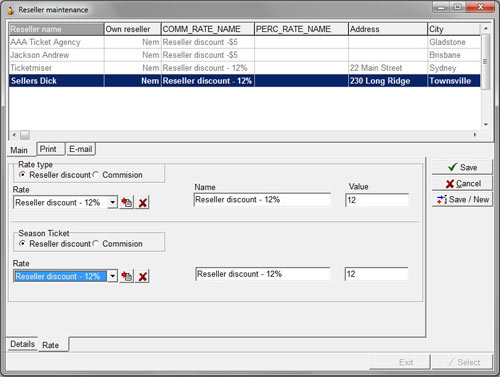This screenshot has height=377, width=500.
Task: Click the Season Ticket value field showing 12
Action: pos(376,274)
